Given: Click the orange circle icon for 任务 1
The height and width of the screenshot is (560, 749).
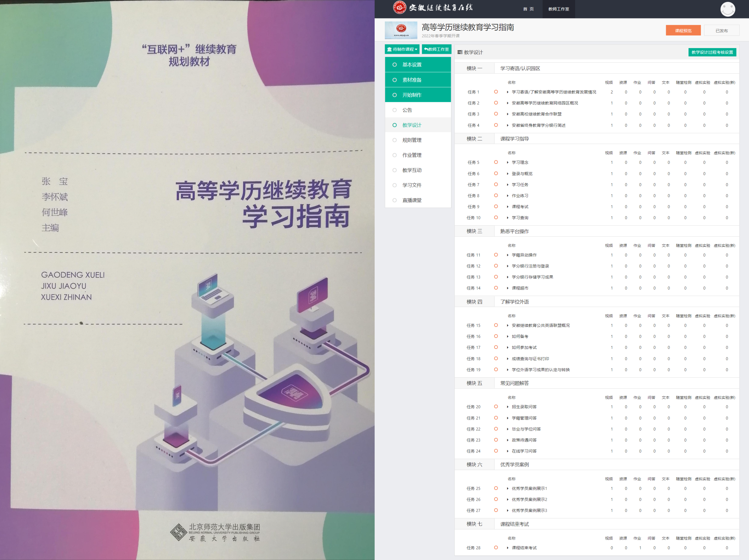Looking at the screenshot, I should tap(496, 92).
